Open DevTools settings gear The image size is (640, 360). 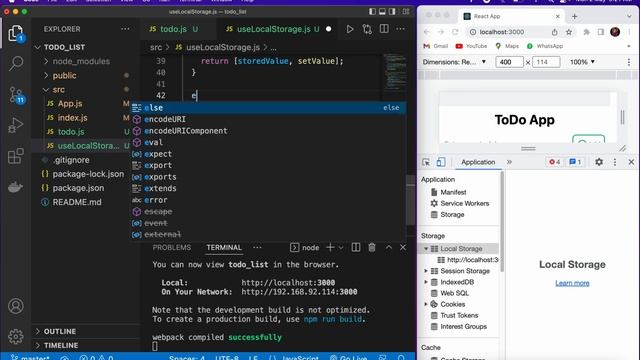point(599,162)
